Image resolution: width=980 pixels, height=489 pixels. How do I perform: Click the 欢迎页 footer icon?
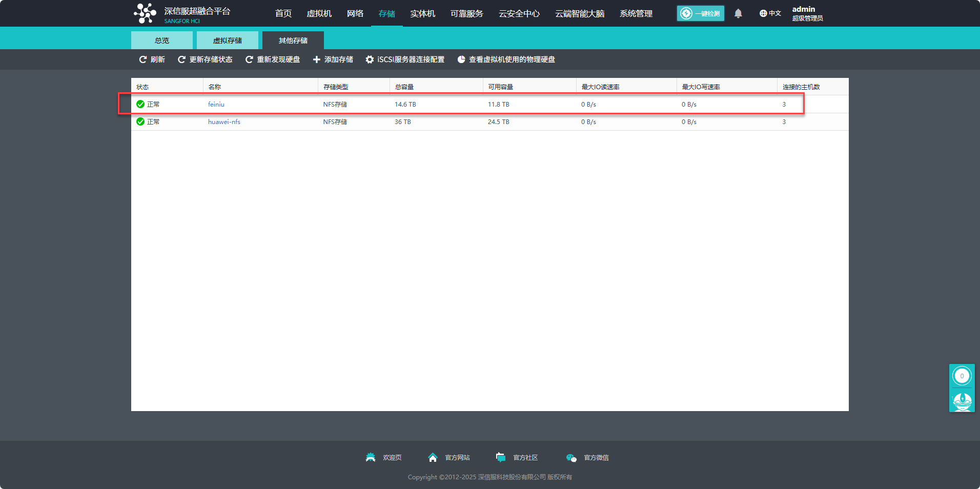click(x=371, y=457)
